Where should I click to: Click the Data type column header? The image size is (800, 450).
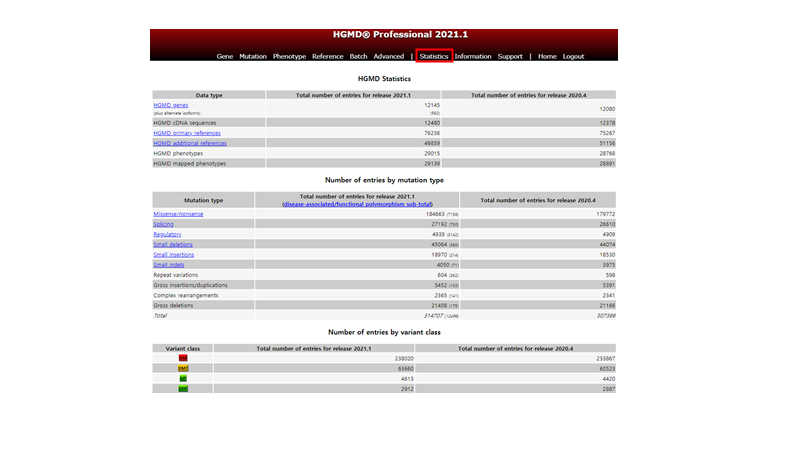click(209, 95)
